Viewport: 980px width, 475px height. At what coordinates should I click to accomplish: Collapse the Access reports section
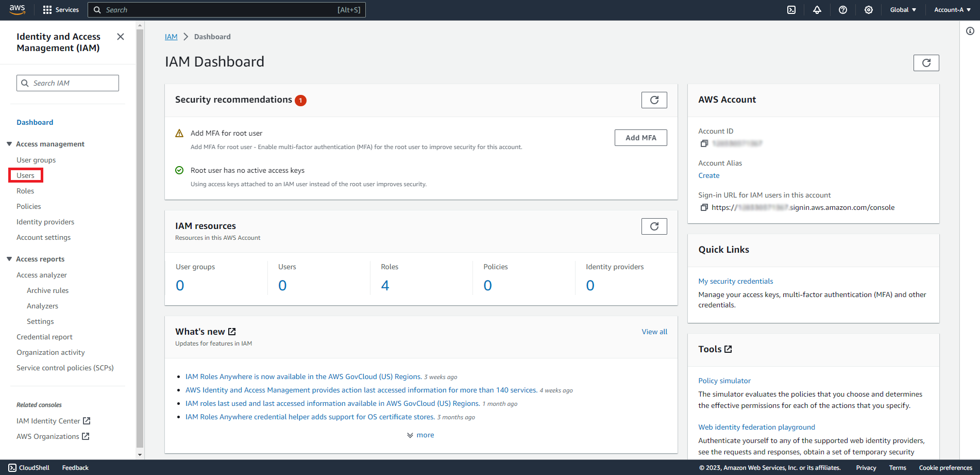[x=9, y=259]
